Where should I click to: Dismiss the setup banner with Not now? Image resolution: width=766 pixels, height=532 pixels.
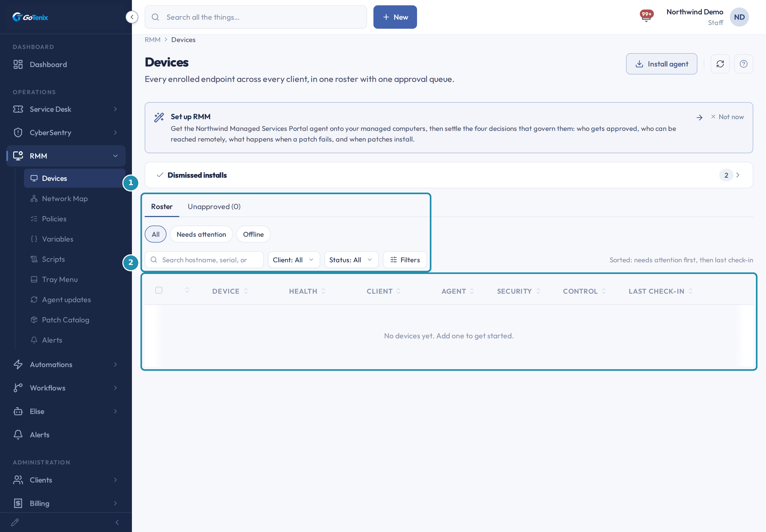[727, 117]
